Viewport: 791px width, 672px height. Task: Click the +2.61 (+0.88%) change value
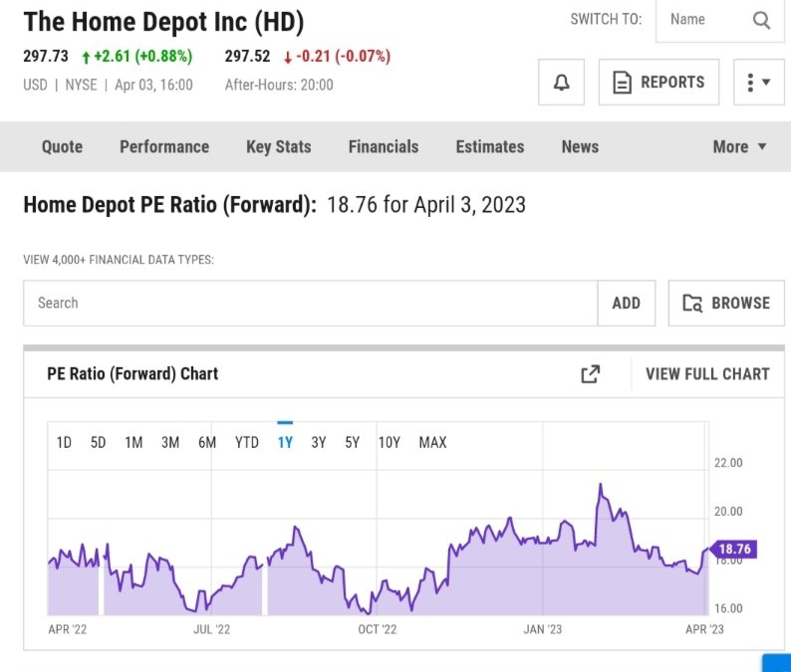137,56
